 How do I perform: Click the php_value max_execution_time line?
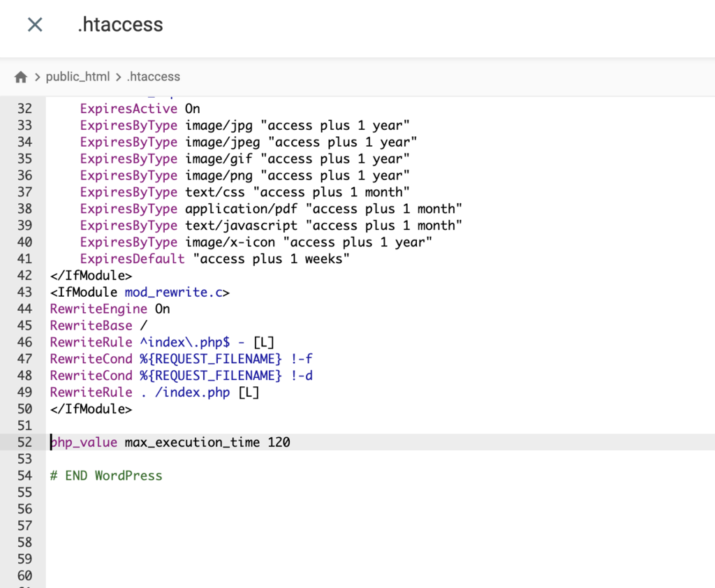(170, 442)
